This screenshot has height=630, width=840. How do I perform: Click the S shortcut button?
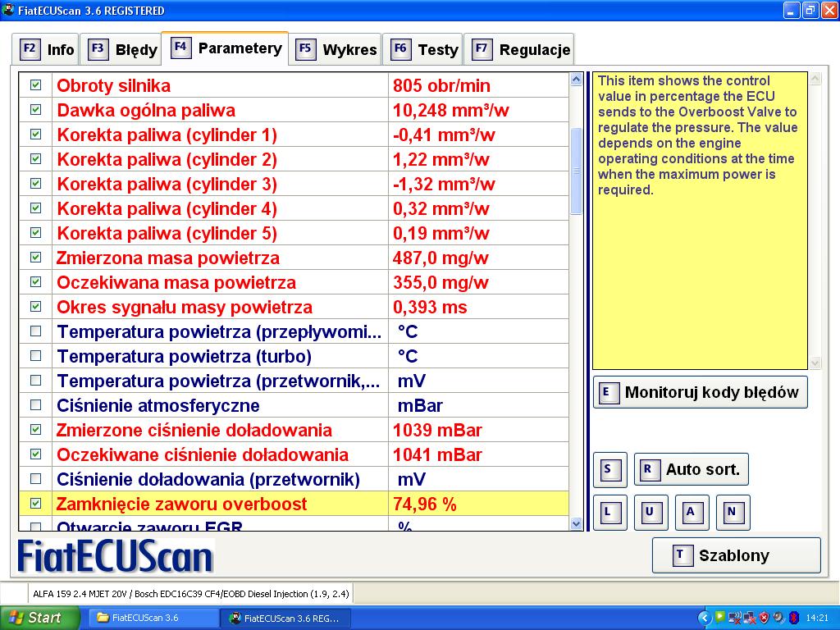pyautogui.click(x=609, y=469)
